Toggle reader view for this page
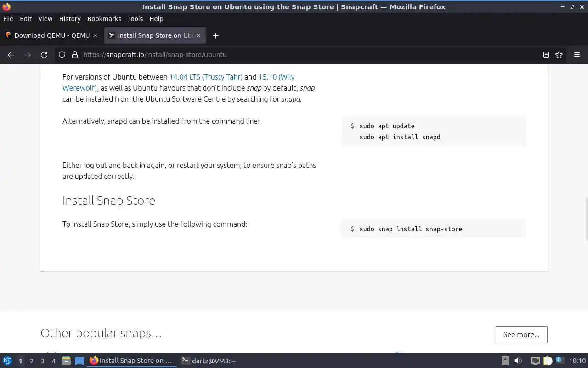588x368 pixels. point(546,55)
